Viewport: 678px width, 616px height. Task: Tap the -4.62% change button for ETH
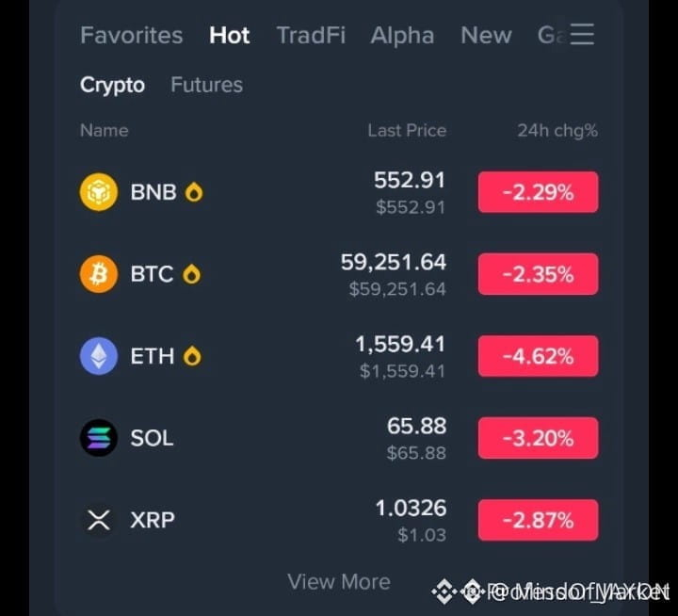(539, 356)
